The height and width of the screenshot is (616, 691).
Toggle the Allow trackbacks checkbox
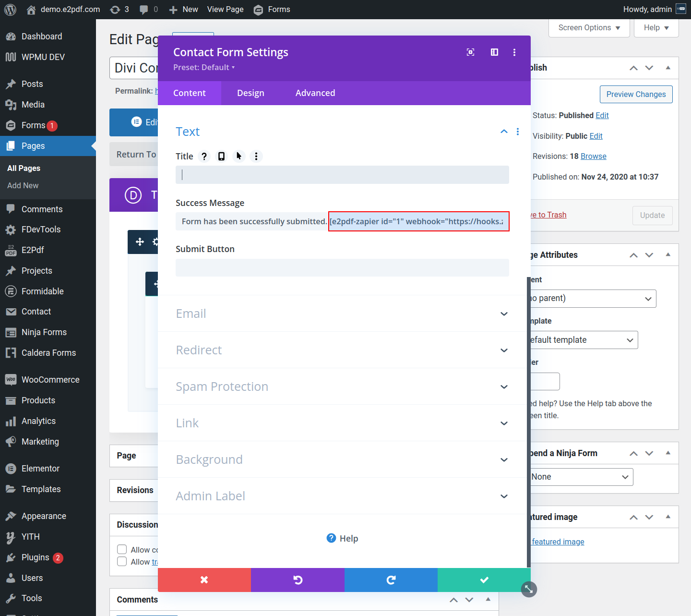point(122,561)
